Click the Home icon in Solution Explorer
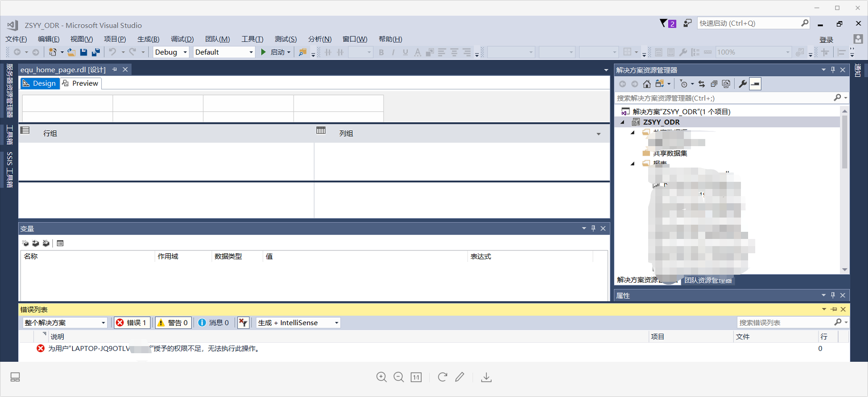The image size is (868, 397). pos(647,84)
